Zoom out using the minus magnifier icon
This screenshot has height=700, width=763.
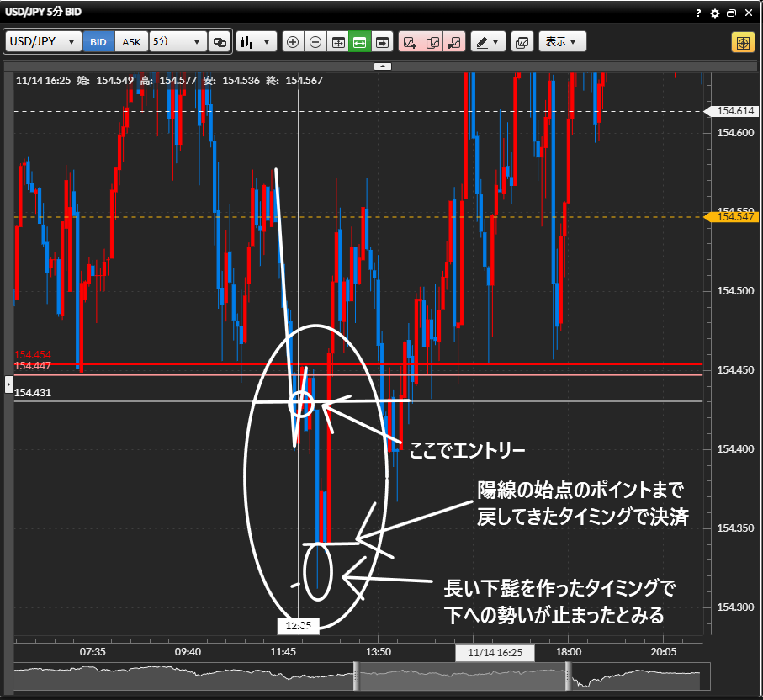point(315,42)
